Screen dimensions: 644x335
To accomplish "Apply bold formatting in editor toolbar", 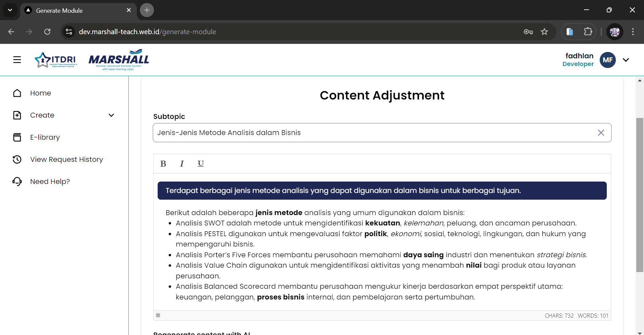I will click(163, 164).
